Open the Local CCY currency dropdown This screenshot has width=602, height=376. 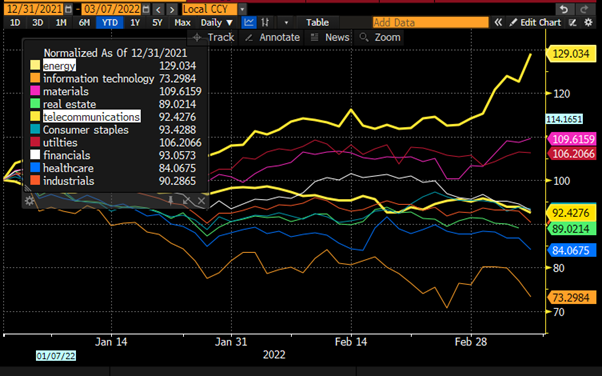[x=242, y=9]
